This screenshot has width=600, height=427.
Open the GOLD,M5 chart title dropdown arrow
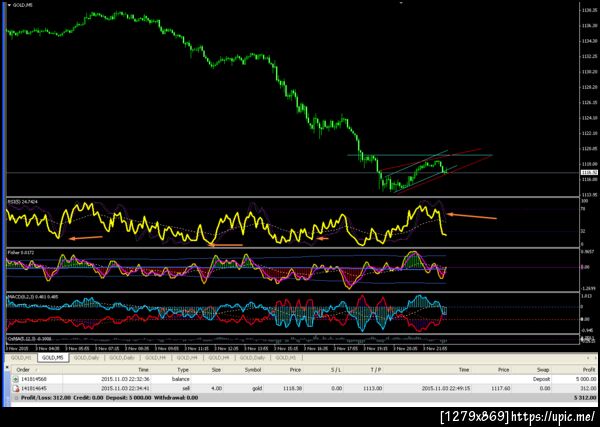pos(9,5)
